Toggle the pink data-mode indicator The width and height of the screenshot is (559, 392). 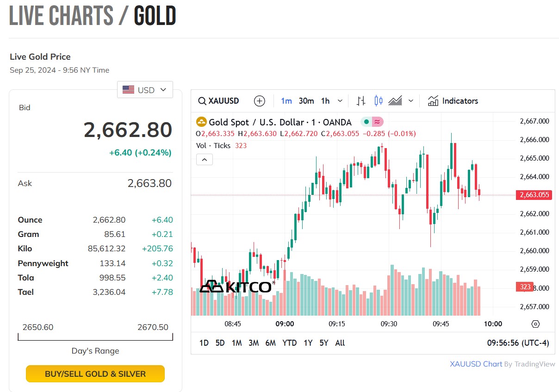[377, 122]
